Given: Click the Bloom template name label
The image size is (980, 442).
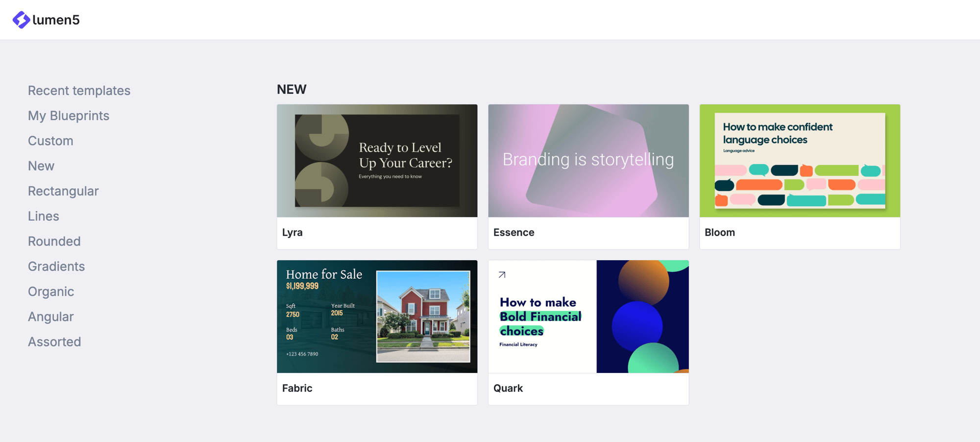Looking at the screenshot, I should tap(719, 232).
